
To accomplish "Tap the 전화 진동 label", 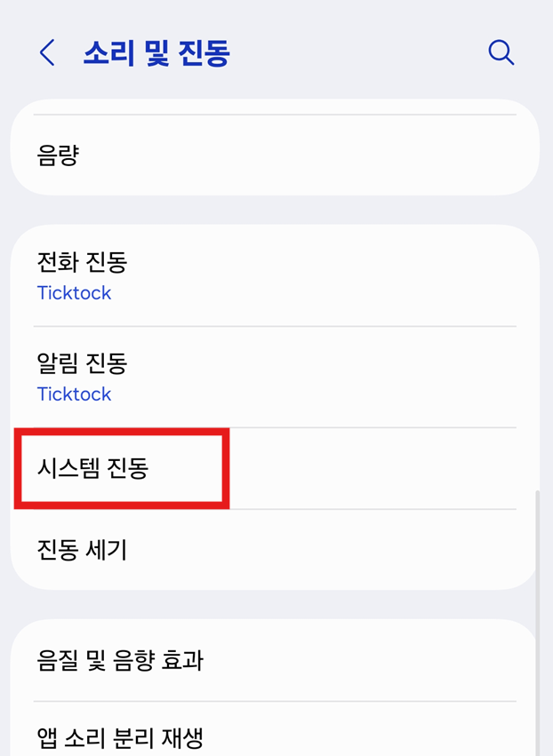I will coord(80,263).
